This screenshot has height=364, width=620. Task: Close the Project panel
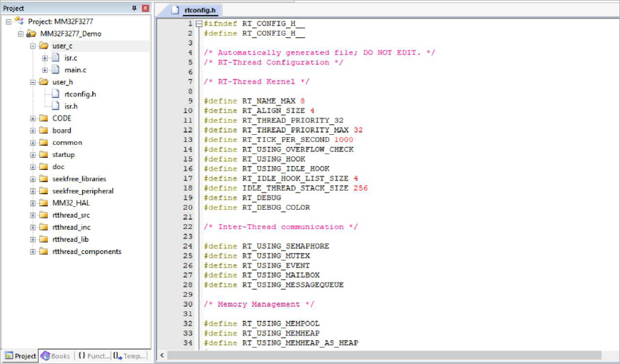pos(146,8)
